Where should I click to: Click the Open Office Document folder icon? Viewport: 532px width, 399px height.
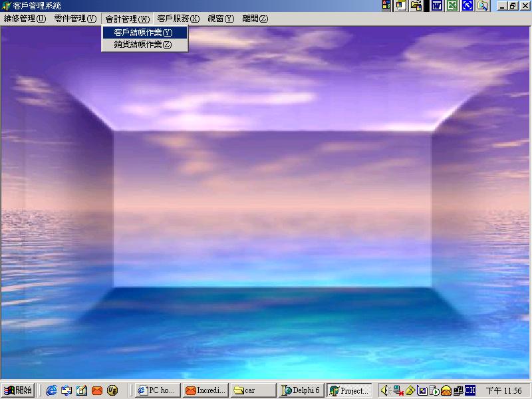(416, 5)
